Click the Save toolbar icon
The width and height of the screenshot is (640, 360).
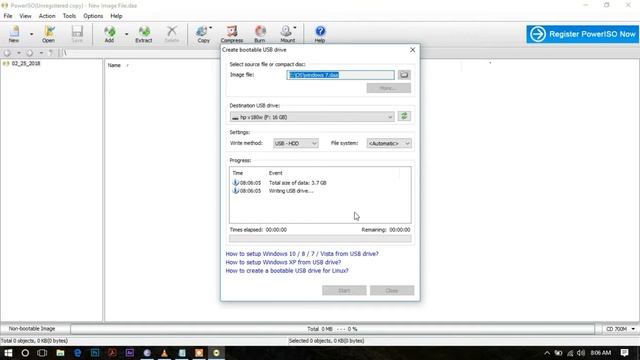pyautogui.click(x=77, y=34)
